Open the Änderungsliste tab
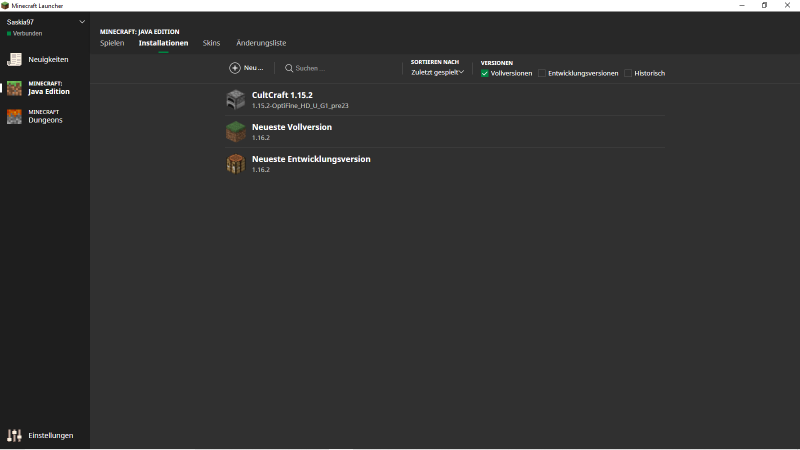Viewport: 800px width, 450px height. 261,43
